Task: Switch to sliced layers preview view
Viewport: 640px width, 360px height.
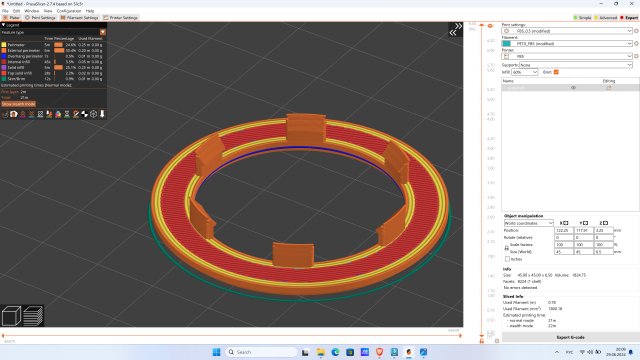Action: click(x=33, y=316)
